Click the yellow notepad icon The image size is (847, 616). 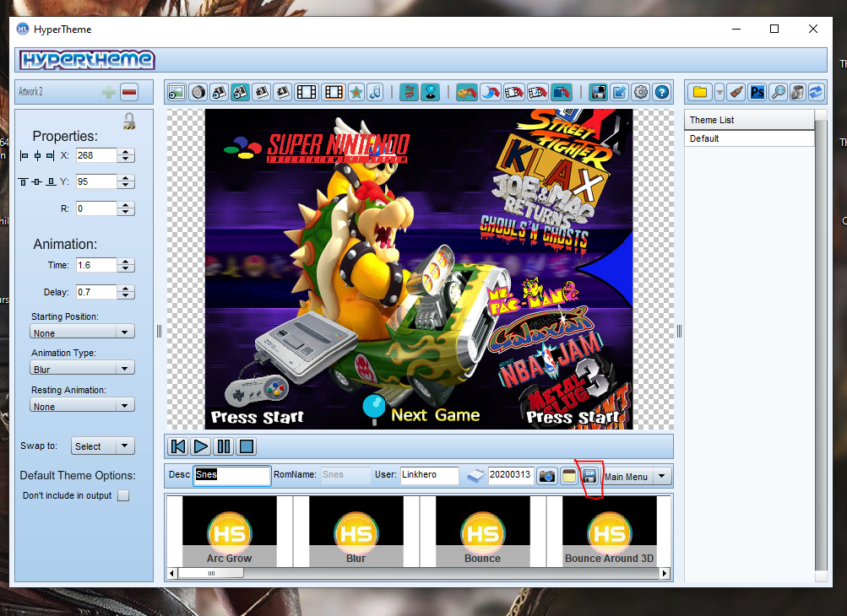coord(569,476)
